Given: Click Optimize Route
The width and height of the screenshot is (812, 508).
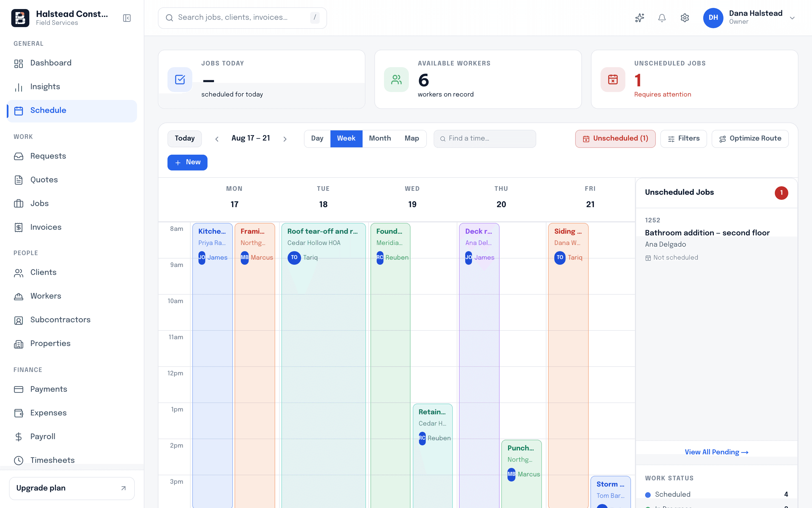Looking at the screenshot, I should (x=750, y=139).
